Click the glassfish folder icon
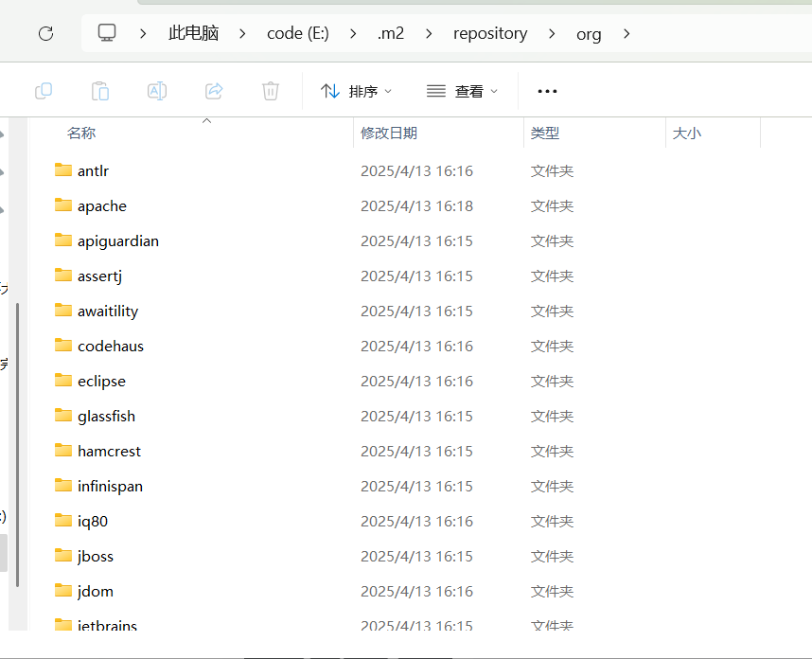812x659 pixels. tap(63, 415)
